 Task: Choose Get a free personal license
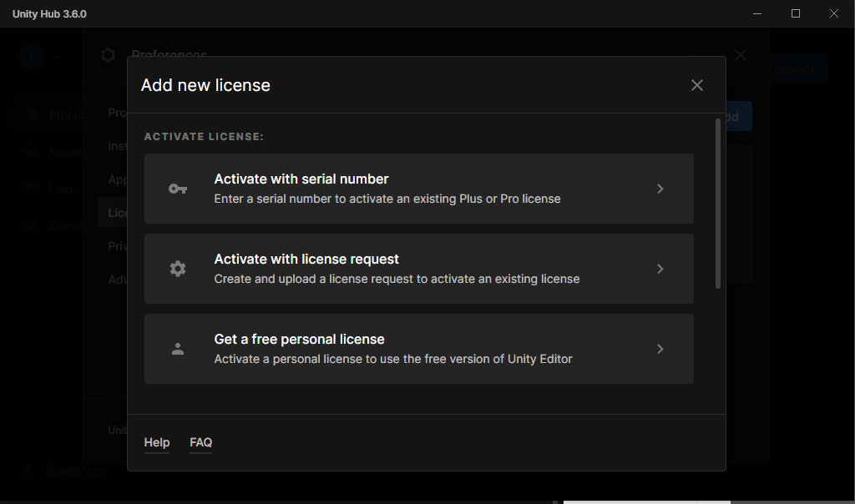coord(419,349)
